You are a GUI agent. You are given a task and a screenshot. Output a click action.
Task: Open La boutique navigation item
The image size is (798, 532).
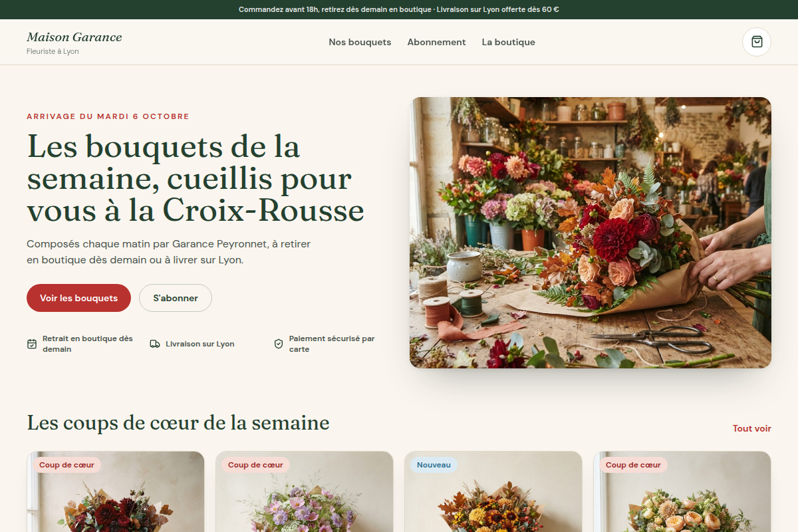508,42
